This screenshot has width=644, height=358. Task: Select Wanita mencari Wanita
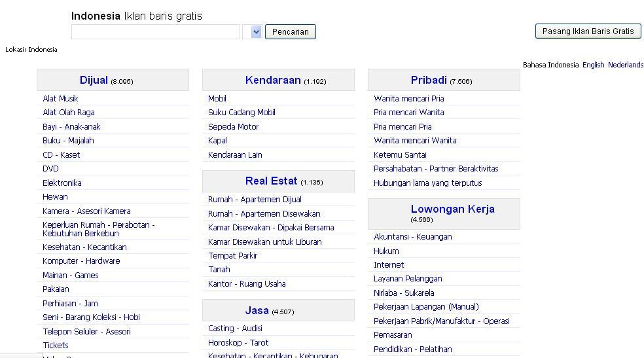pyautogui.click(x=415, y=141)
